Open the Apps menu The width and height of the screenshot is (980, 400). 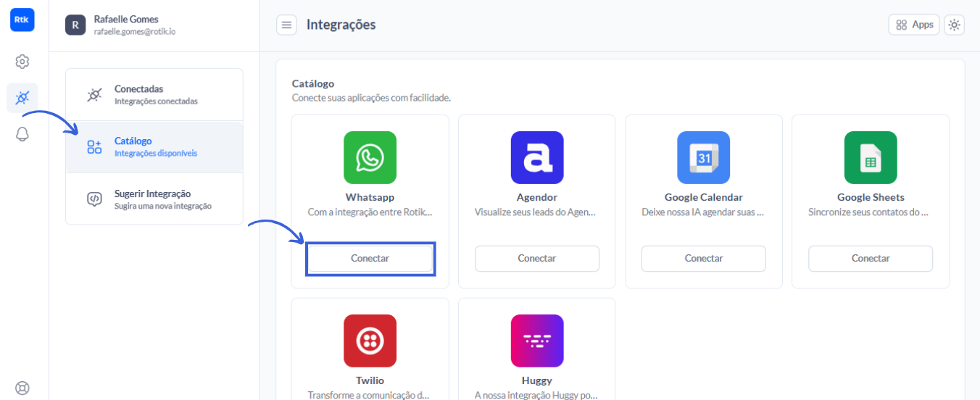coord(914,25)
